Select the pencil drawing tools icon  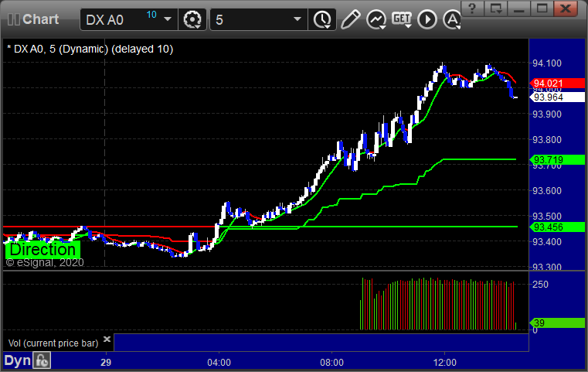coord(350,19)
